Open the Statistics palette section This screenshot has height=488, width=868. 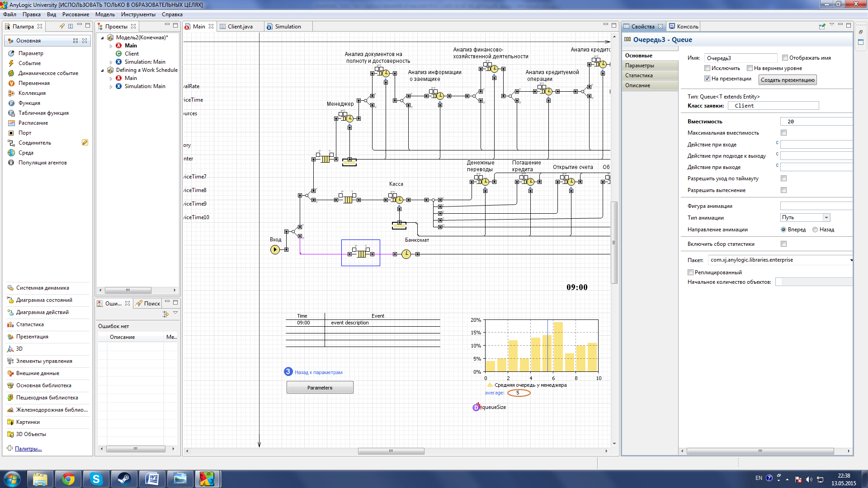click(x=30, y=324)
